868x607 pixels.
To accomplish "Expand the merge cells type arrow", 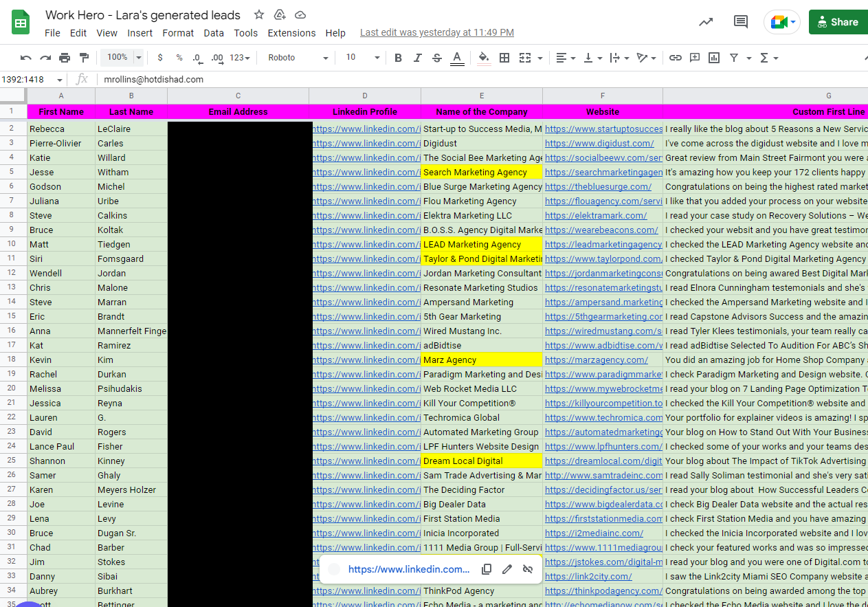I will coord(540,58).
